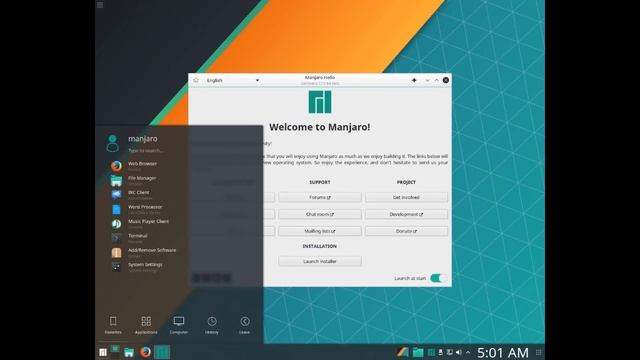Expand hidden system tray icons

pos(468,352)
